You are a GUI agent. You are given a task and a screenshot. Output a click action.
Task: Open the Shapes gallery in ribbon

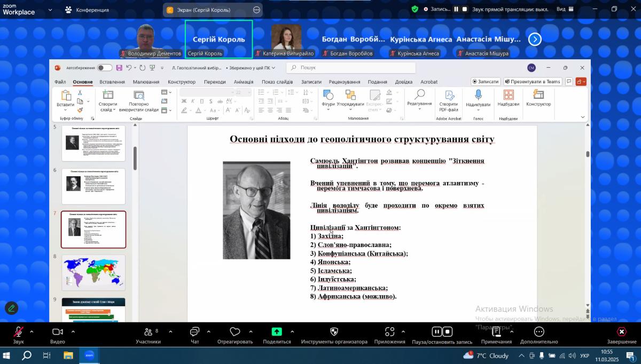pos(328,95)
